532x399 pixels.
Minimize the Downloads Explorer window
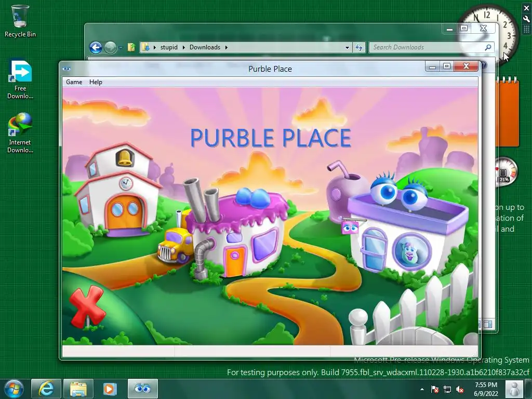[449, 29]
